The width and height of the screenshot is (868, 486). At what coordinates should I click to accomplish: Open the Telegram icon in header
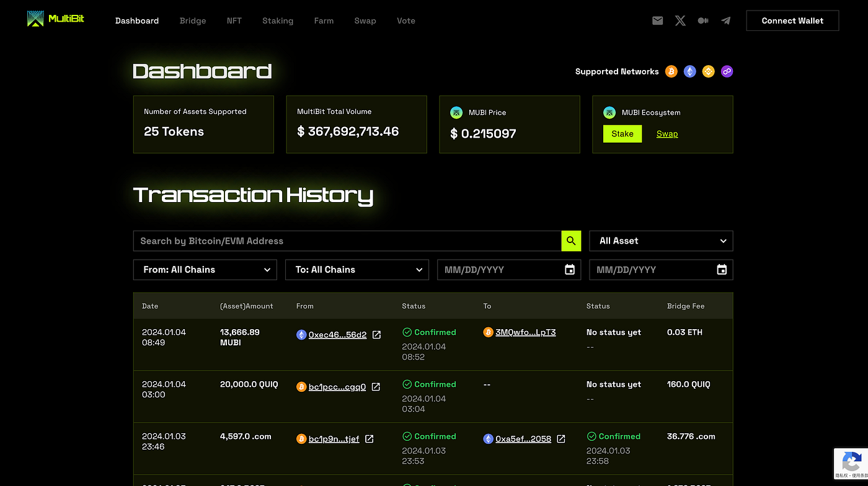(x=726, y=20)
